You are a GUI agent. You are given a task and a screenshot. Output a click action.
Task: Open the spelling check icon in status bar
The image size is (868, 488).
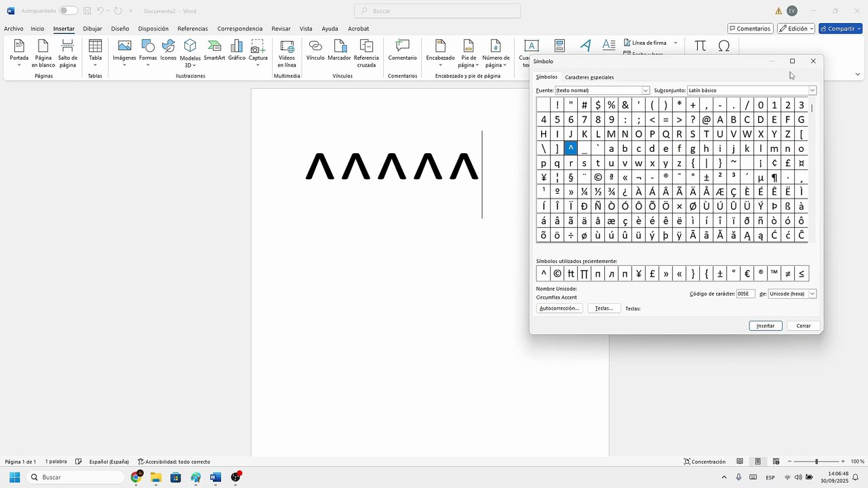tap(79, 462)
